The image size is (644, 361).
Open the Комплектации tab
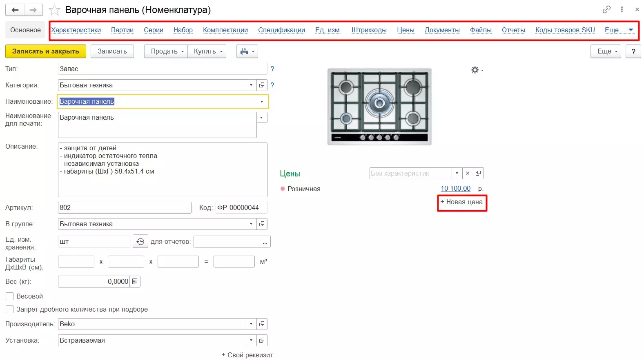coord(225,30)
